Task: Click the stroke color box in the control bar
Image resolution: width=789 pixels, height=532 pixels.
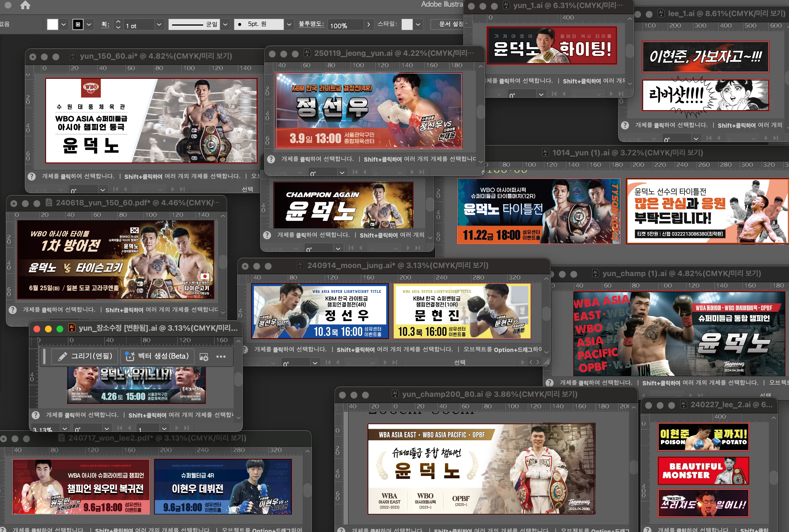Action: [78, 24]
